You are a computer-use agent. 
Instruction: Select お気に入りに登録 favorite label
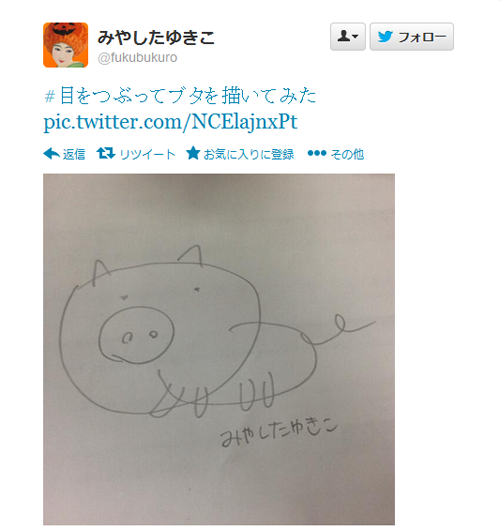(x=249, y=154)
